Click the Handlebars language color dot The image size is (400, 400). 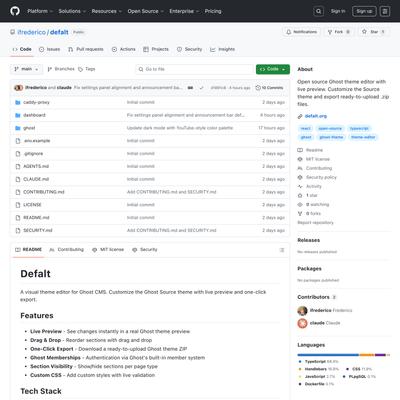(300, 369)
